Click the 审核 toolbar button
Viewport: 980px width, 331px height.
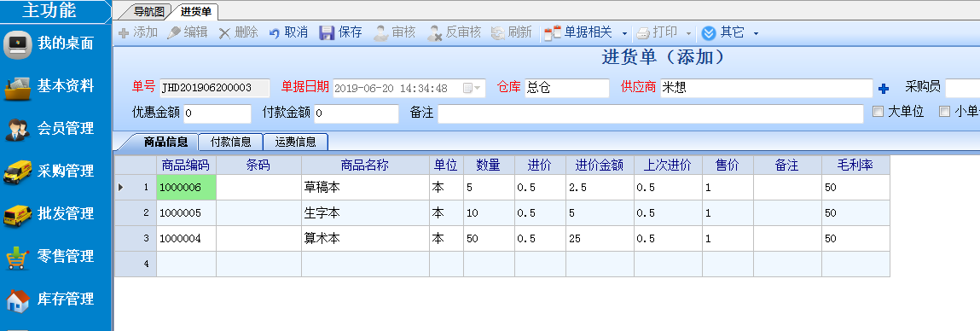(394, 32)
